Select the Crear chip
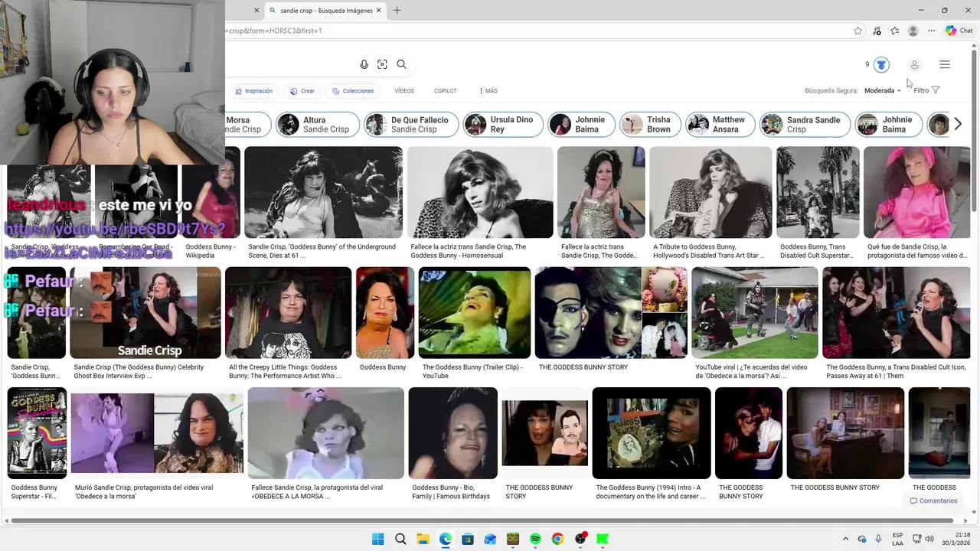 point(302,91)
